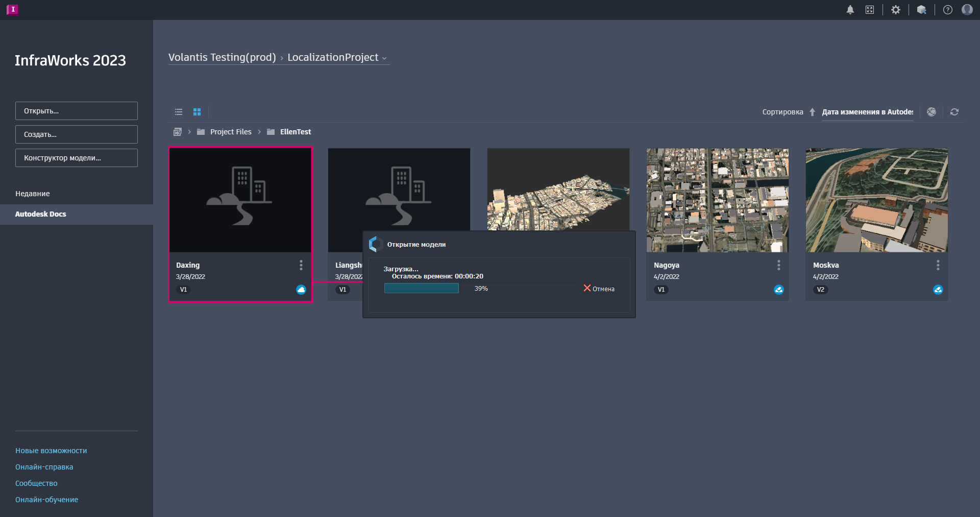980x517 pixels.
Task: Click the 3D city model thumbnail
Action: click(558, 189)
